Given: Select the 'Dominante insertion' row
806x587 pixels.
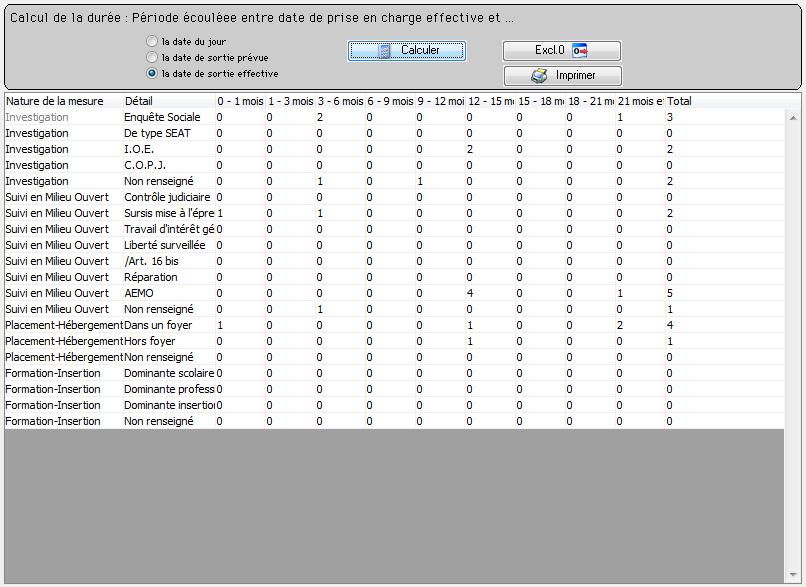Looking at the screenshot, I should (x=394, y=405).
